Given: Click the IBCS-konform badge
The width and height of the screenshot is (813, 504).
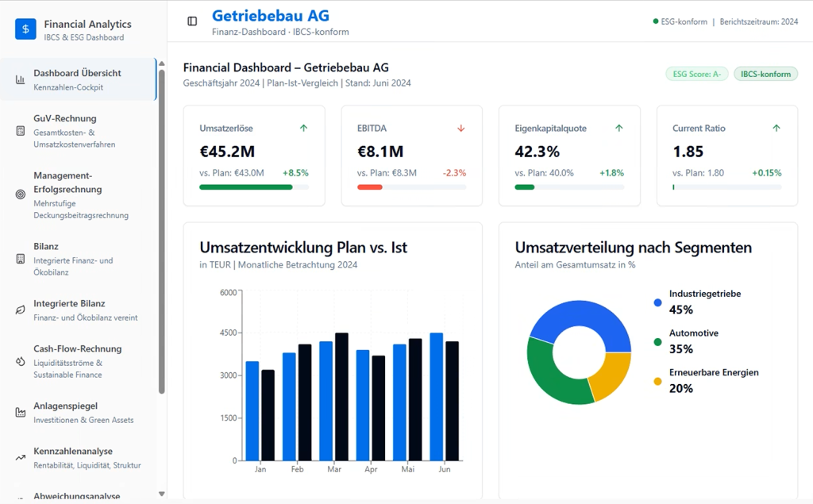Looking at the screenshot, I should pos(765,74).
